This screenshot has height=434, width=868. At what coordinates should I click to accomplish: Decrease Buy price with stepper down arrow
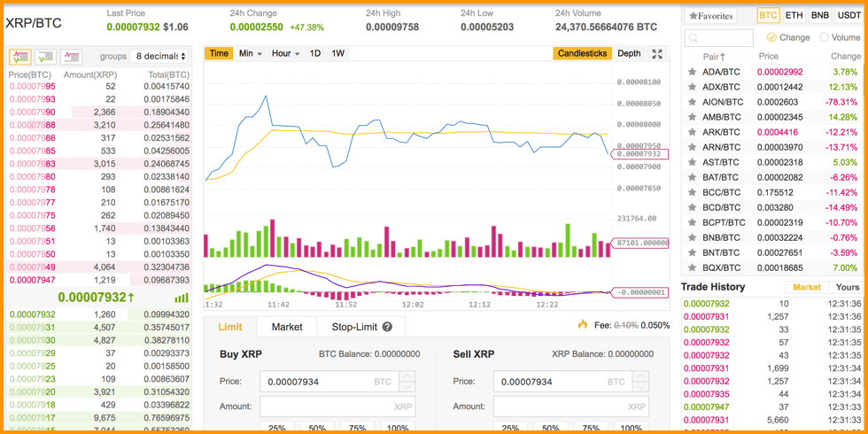(x=407, y=387)
